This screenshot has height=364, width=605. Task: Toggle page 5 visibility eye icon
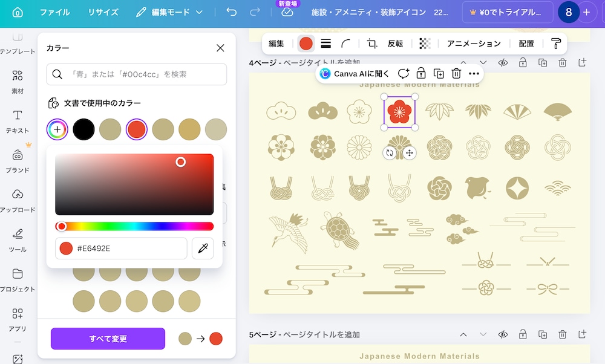(x=503, y=334)
